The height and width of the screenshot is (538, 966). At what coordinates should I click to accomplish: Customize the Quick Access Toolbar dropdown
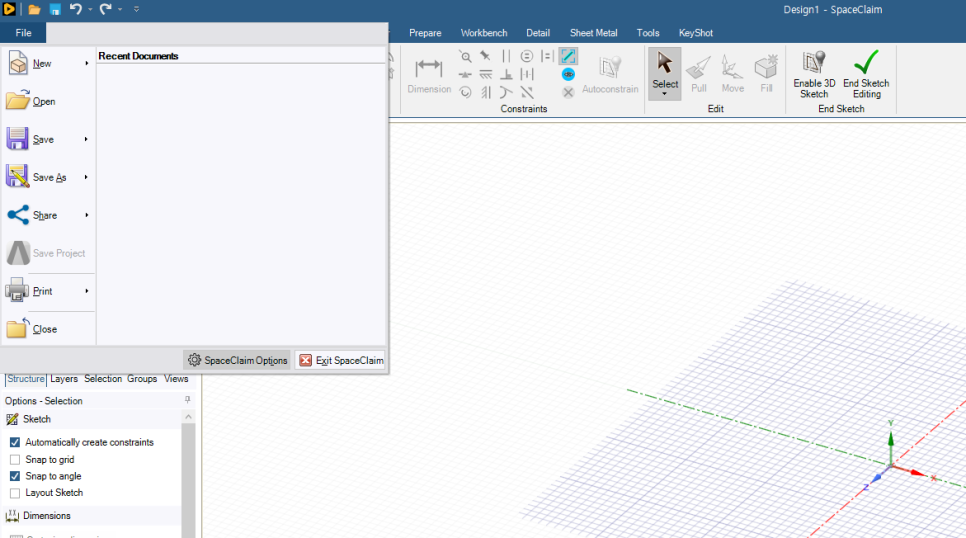136,9
